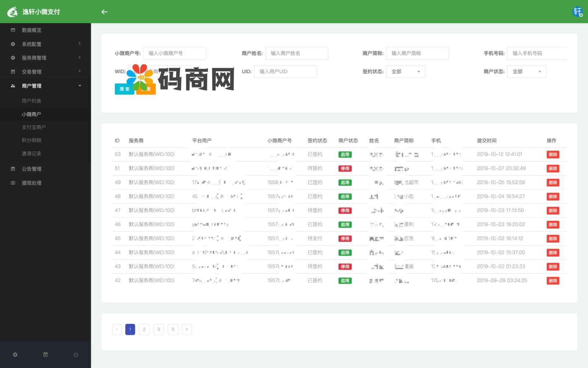Toggle 停用 status for merchant ID 47
Viewport: 588px width, 368px height.
345,210
